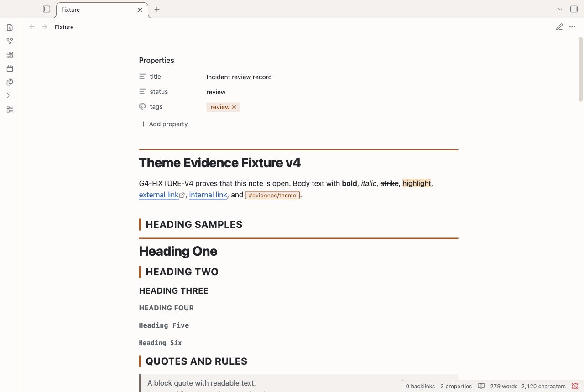Navigate forward with the right arrow
This screenshot has height=392, width=584.
click(45, 27)
